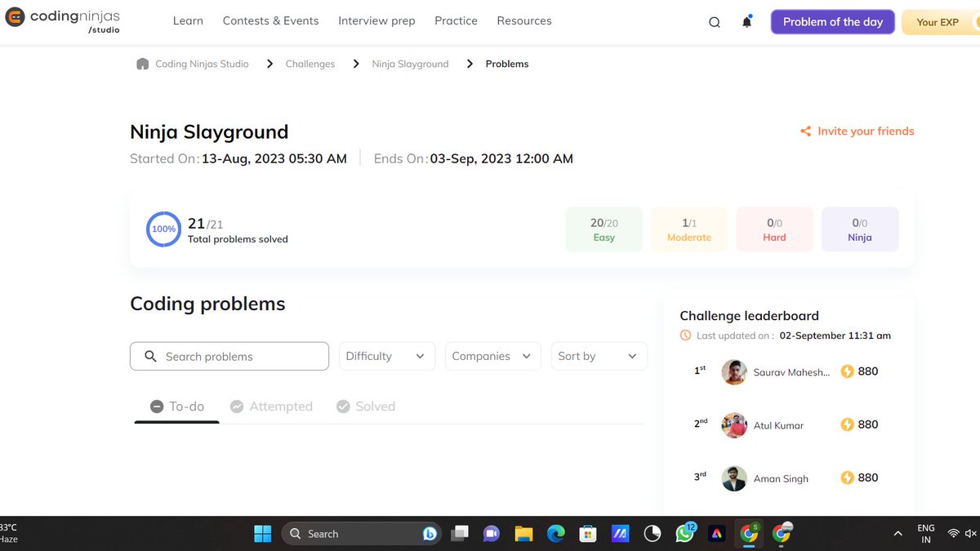Open File Explorer from the taskbar

(x=523, y=534)
